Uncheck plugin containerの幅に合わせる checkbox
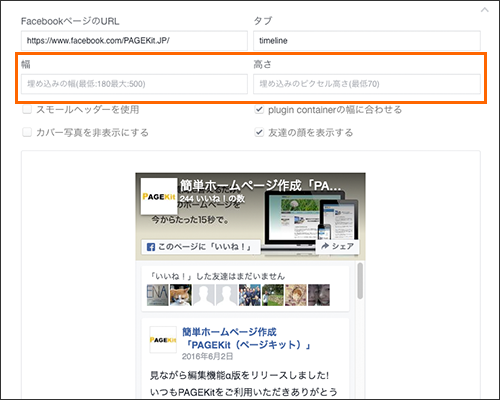This screenshot has height=400, width=500. tap(259, 110)
